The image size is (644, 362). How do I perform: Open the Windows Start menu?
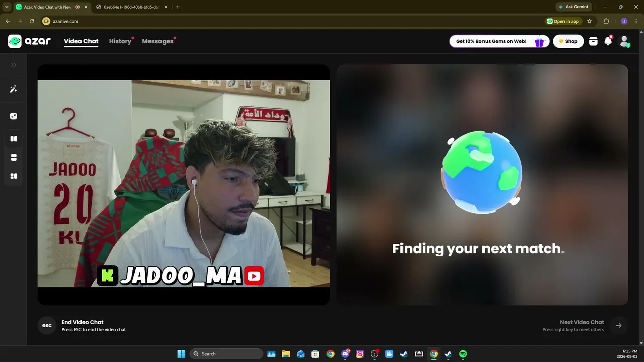[181, 354]
